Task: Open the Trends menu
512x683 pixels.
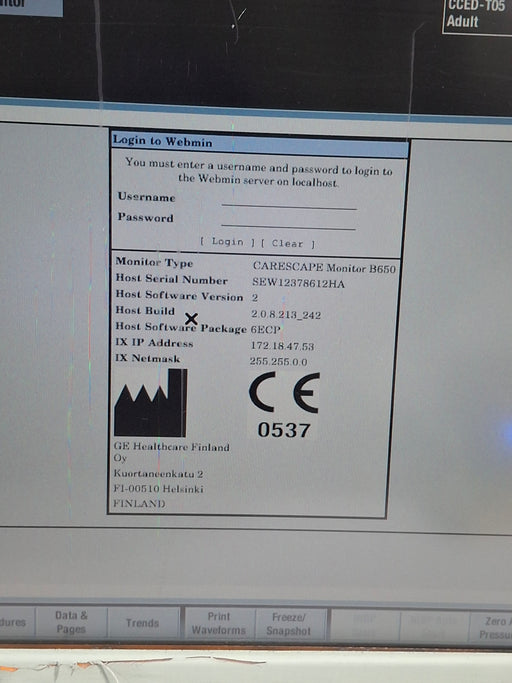Action: (x=142, y=623)
